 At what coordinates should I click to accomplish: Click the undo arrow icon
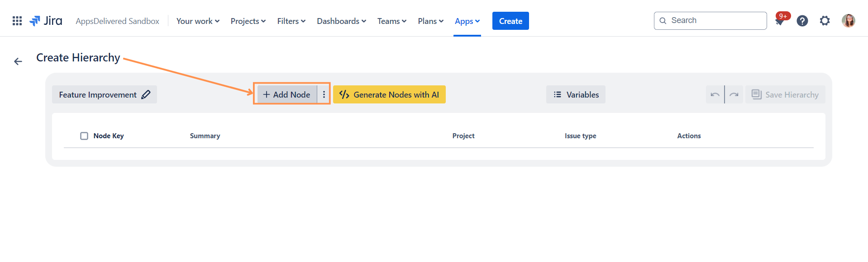pos(715,94)
